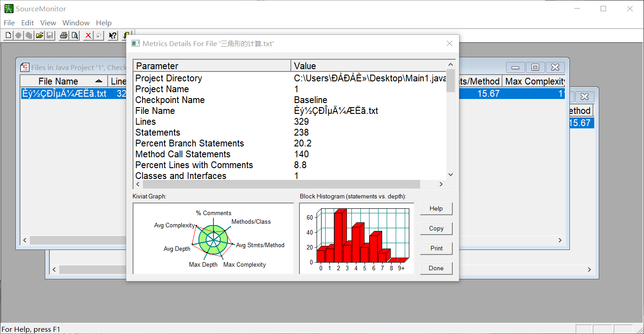
Task: Close the rearmost child window
Action: [584, 97]
